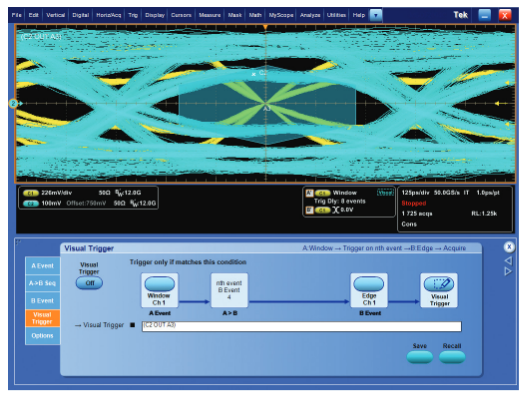Image resolution: width=526 pixels, height=396 pixels.
Task: Open the nth event B Event box
Action: point(229,290)
